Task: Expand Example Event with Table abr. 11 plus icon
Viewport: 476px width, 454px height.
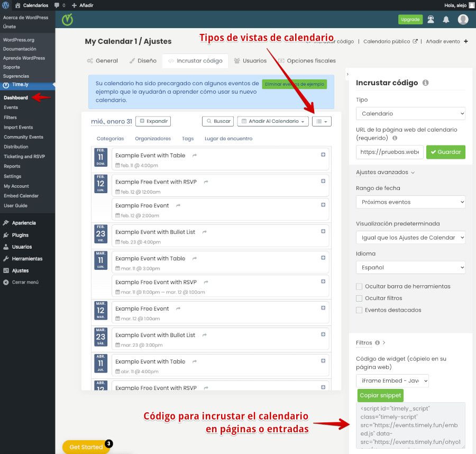Action: [x=323, y=360]
